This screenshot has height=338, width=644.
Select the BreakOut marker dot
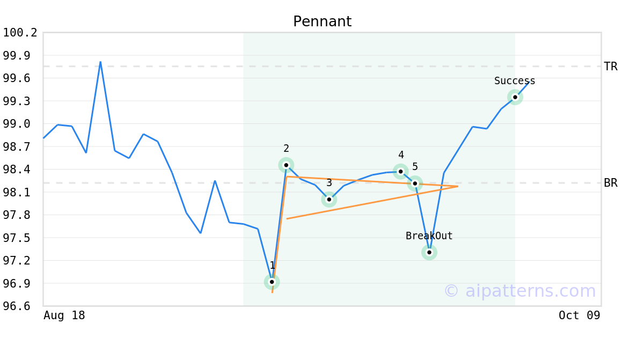[x=429, y=252]
